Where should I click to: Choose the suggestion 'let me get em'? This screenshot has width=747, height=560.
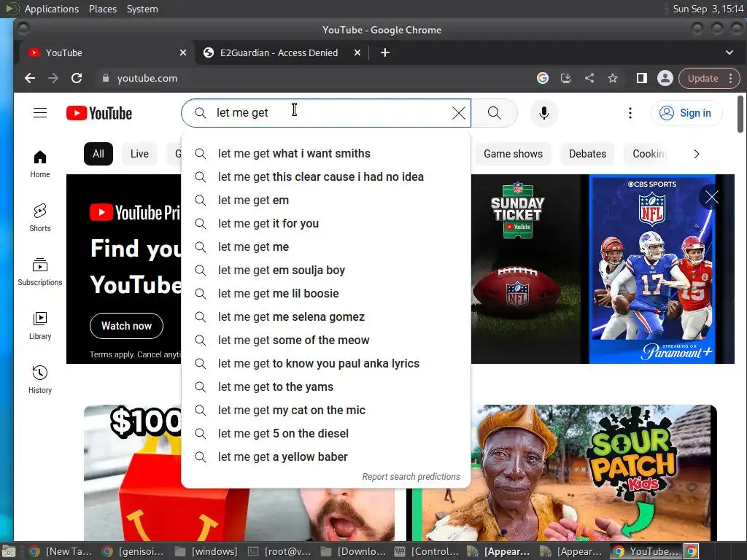point(326,200)
